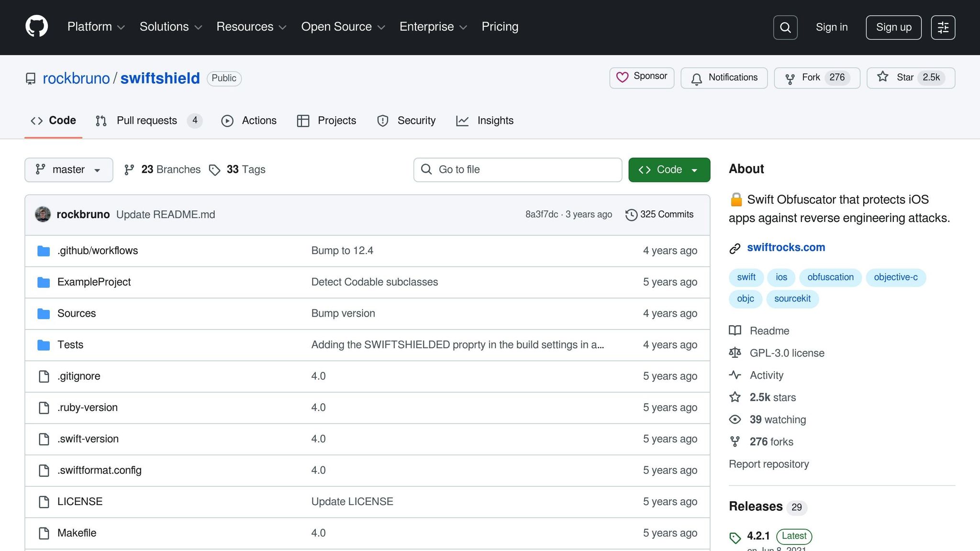Click the obfuscation topic tag
The height and width of the screenshot is (551, 980).
coord(830,277)
